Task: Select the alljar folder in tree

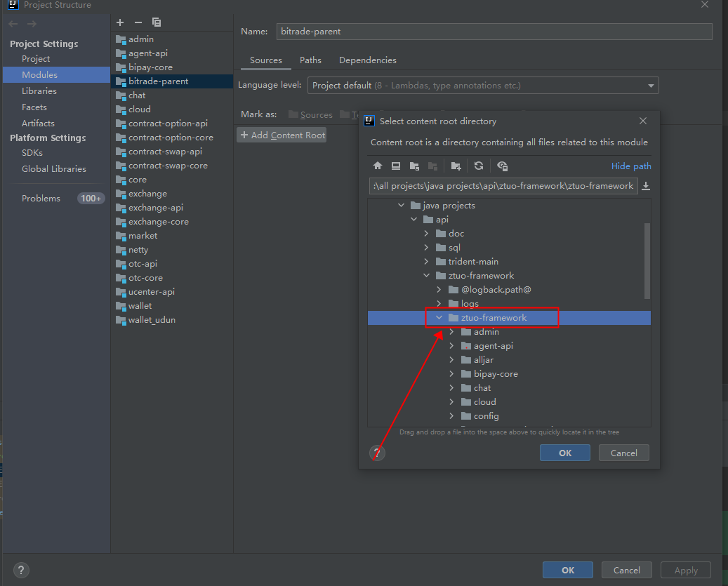Action: (483, 359)
